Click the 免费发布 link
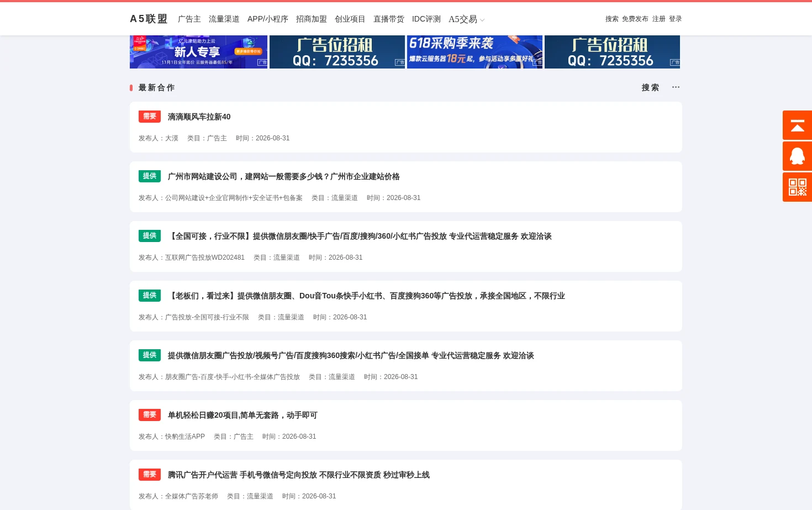Image resolution: width=812 pixels, height=510 pixels. [635, 19]
